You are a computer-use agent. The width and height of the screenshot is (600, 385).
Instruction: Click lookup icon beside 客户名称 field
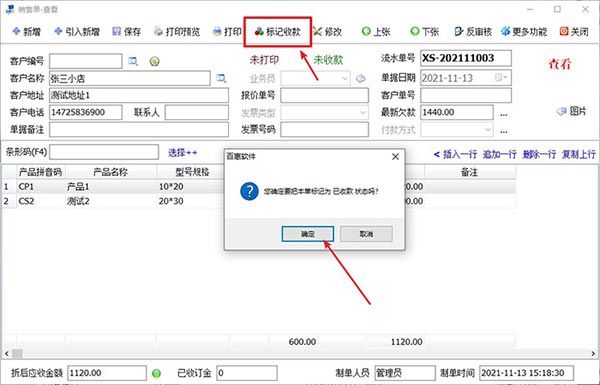pyautogui.click(x=221, y=78)
